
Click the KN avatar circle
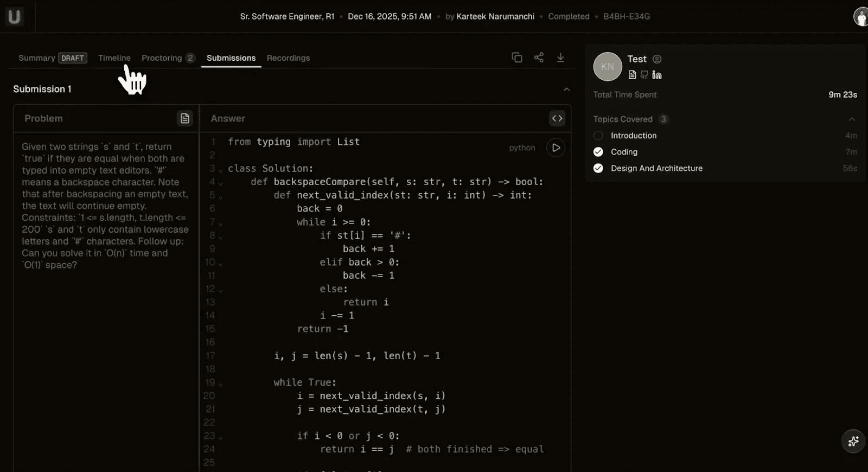(x=608, y=67)
